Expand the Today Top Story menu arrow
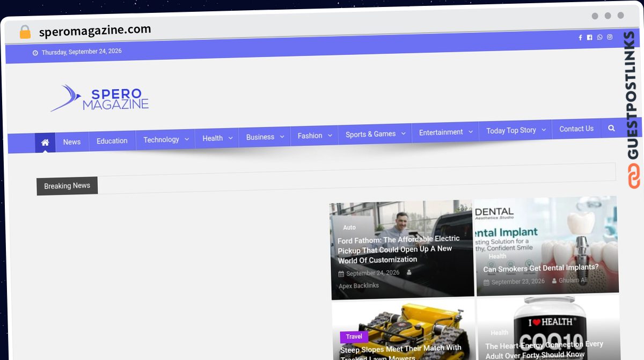This screenshot has height=360, width=644. (543, 130)
